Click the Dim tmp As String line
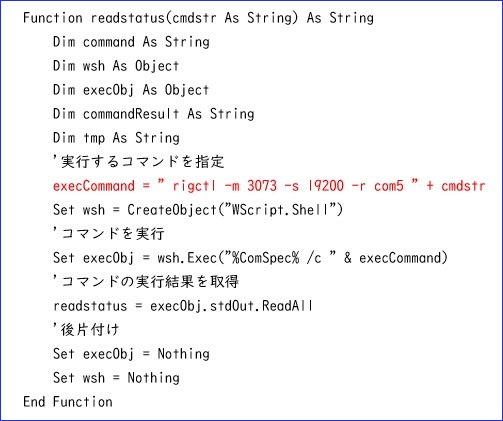Screen dimensions: 503x421 pyautogui.click(x=116, y=138)
